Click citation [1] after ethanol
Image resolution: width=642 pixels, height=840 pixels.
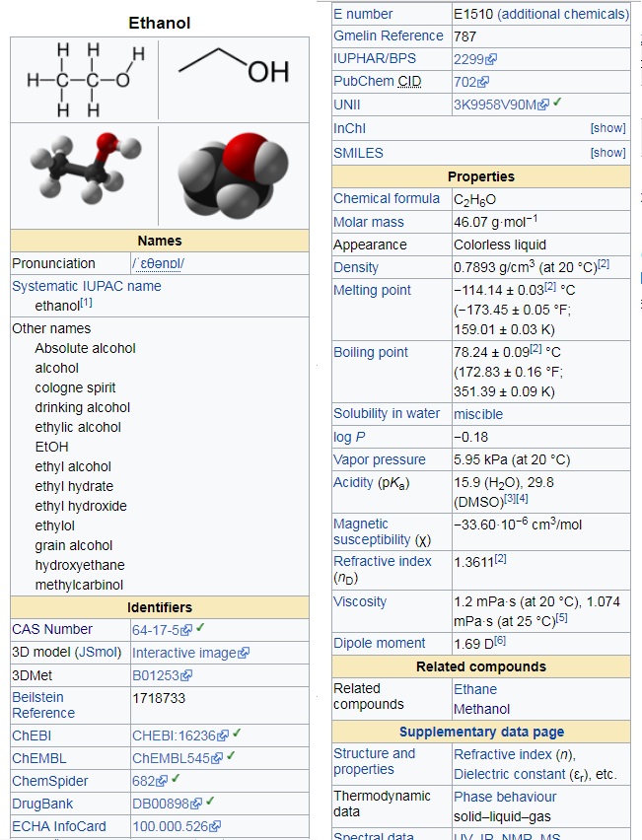(86, 303)
